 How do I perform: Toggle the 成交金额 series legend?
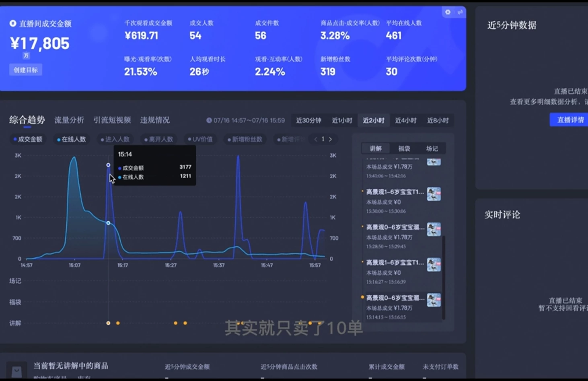tap(27, 139)
